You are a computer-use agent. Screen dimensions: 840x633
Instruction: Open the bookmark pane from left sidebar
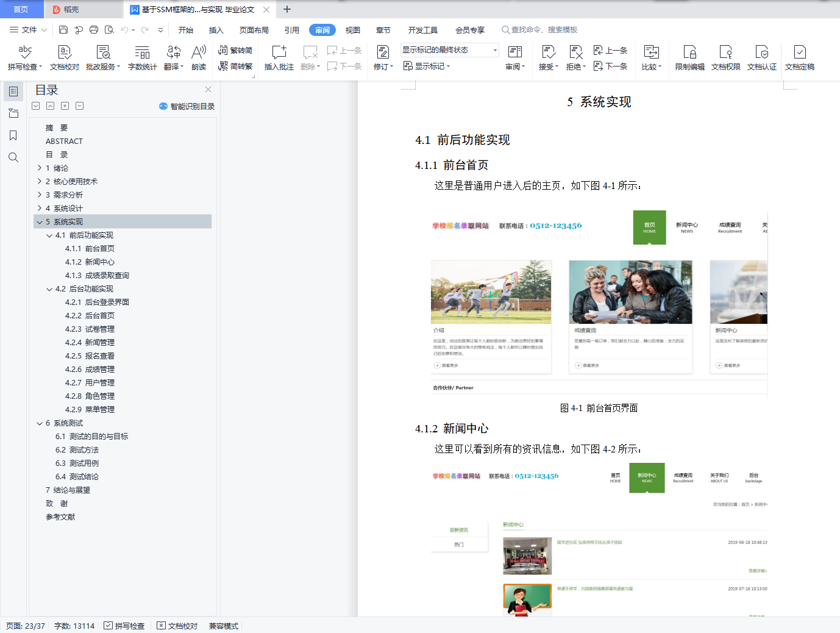click(13, 135)
